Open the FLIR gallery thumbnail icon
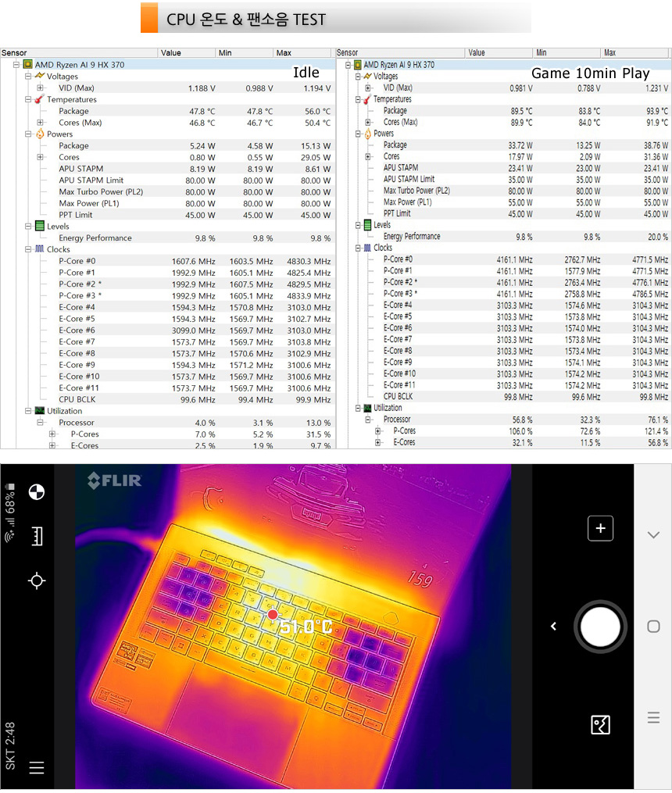The image size is (672, 793). (600, 725)
